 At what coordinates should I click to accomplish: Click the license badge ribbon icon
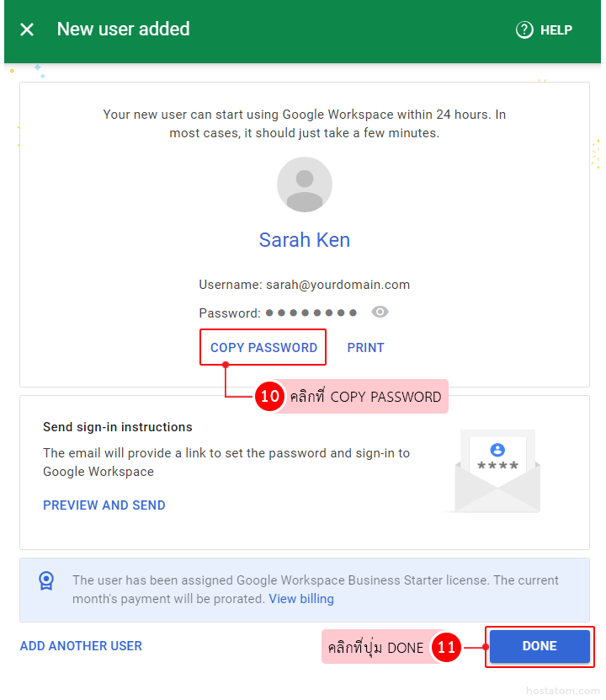(46, 580)
